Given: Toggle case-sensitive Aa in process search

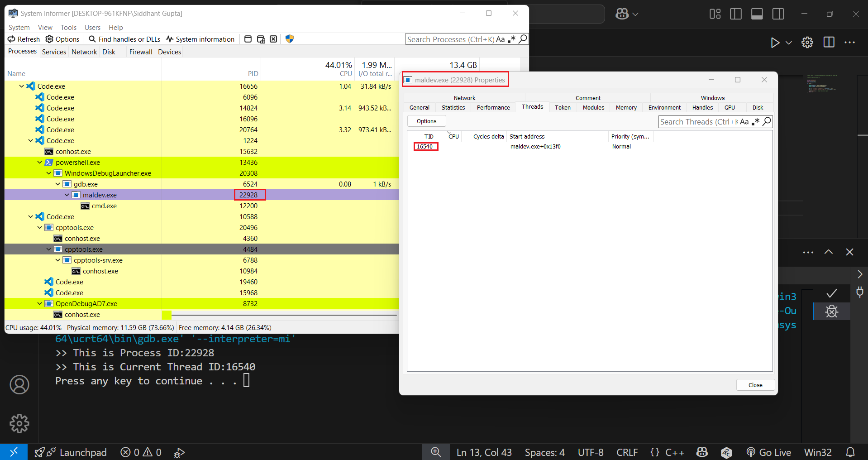Looking at the screenshot, I should [x=501, y=39].
